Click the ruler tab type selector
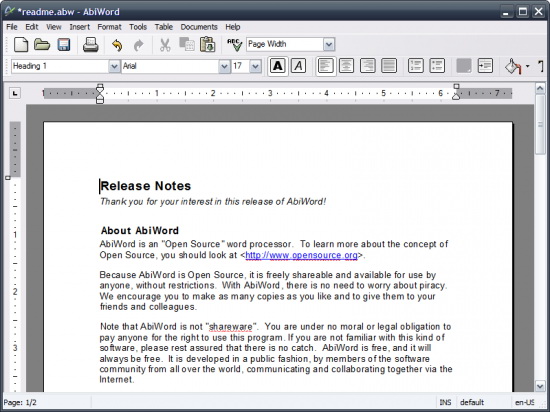The width and height of the screenshot is (550, 412). (x=15, y=93)
